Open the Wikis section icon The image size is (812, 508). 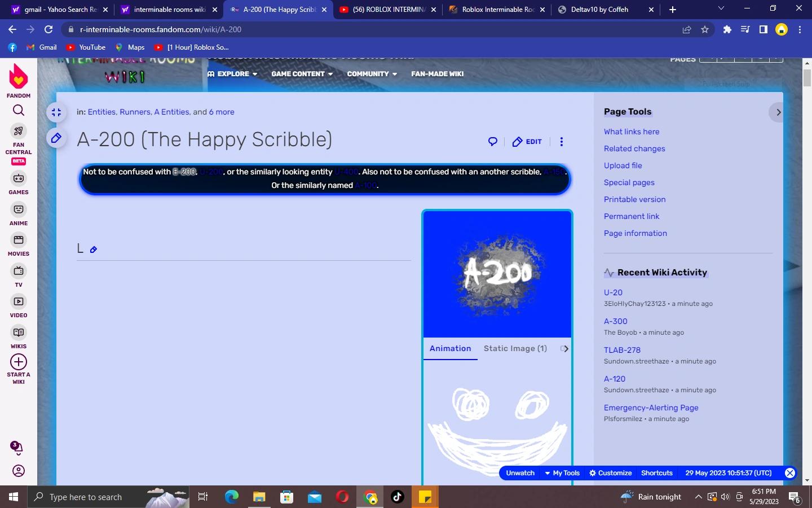19,332
